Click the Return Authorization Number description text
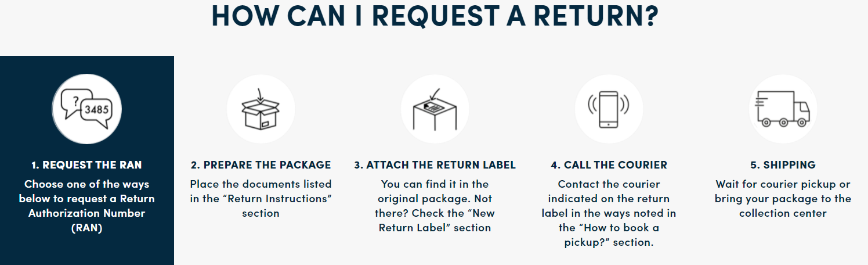This screenshot has width=868, height=265. 87,206
